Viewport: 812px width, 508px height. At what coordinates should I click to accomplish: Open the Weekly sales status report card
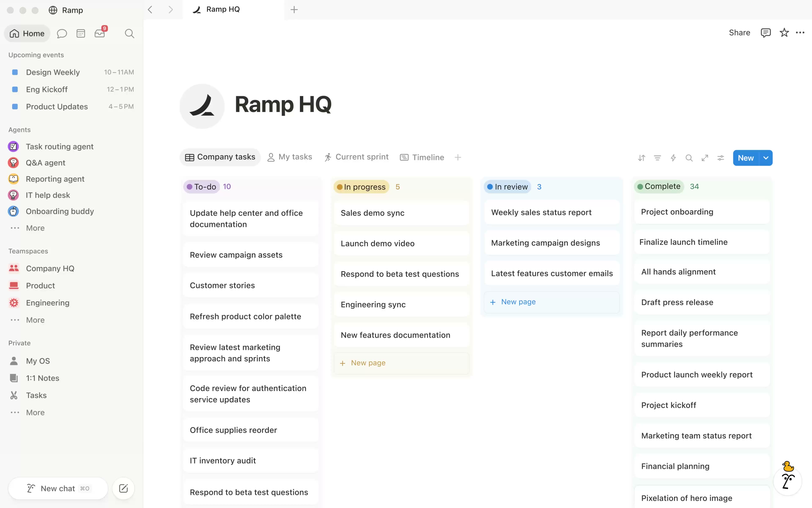552,212
